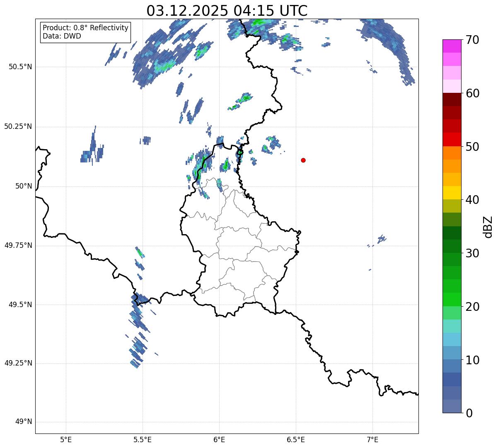This screenshot has width=498, height=448.
Task: Click the latitude label "49.75°N"
Action: pos(18,245)
